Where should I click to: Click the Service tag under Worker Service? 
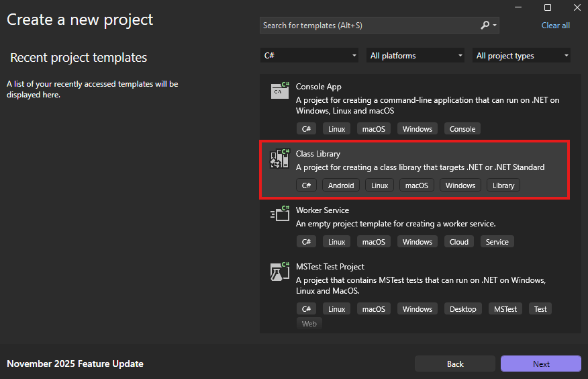497,242
